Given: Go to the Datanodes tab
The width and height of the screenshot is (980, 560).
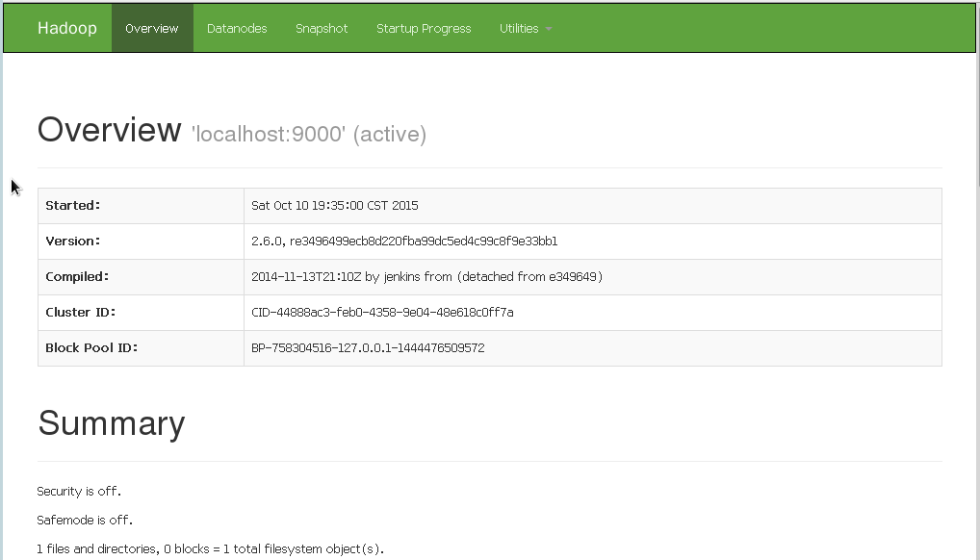Looking at the screenshot, I should [237, 28].
